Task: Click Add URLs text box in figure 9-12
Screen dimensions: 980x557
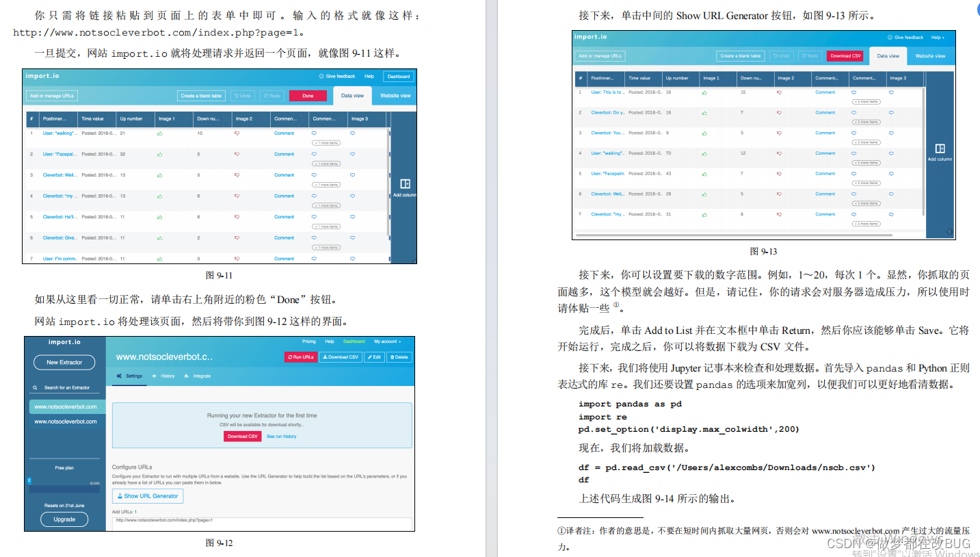Action: 262,523
